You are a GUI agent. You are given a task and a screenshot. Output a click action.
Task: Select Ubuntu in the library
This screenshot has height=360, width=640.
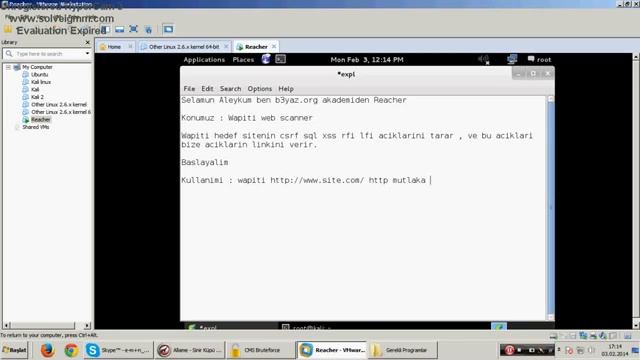click(39, 74)
